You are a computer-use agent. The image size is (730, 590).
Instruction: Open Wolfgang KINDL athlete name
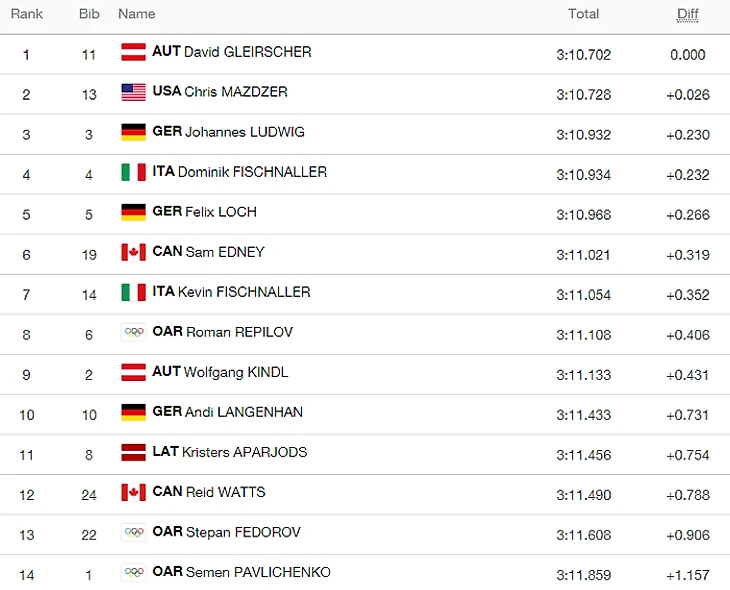tap(236, 372)
